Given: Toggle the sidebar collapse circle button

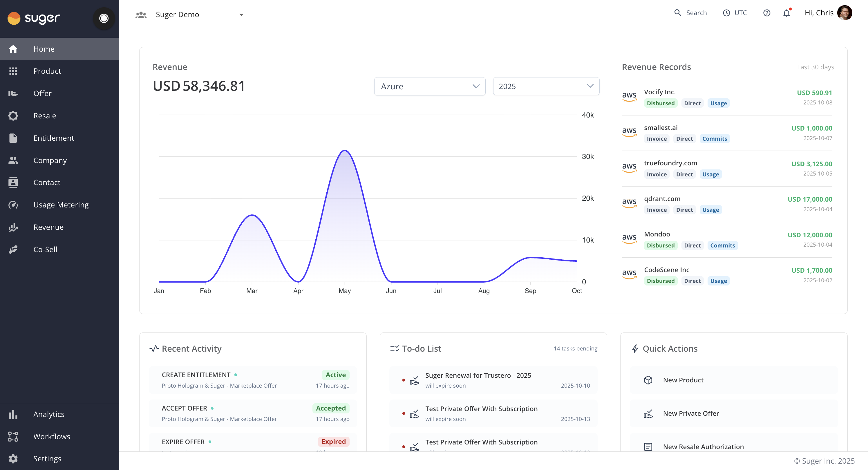Looking at the screenshot, I should coord(104,18).
